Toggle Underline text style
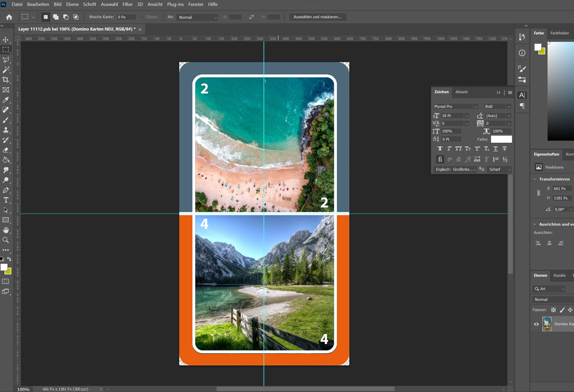This screenshot has height=392, width=574. tap(496, 149)
